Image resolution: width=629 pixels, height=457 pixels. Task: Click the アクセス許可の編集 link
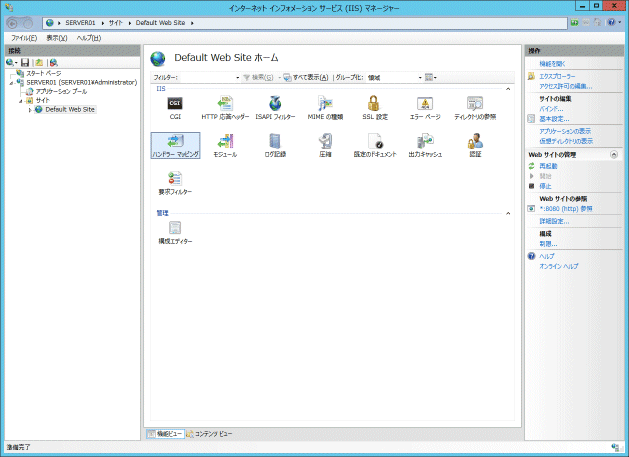[x=566, y=86]
